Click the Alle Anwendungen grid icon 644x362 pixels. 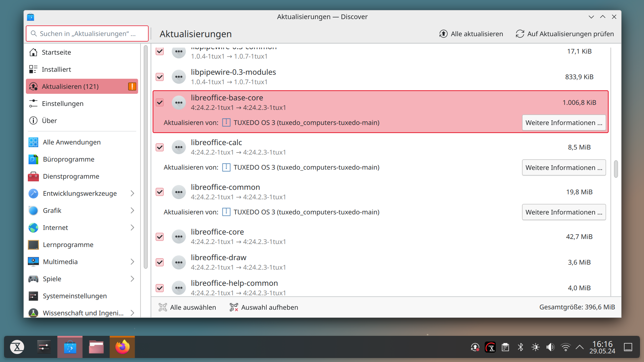coord(33,142)
